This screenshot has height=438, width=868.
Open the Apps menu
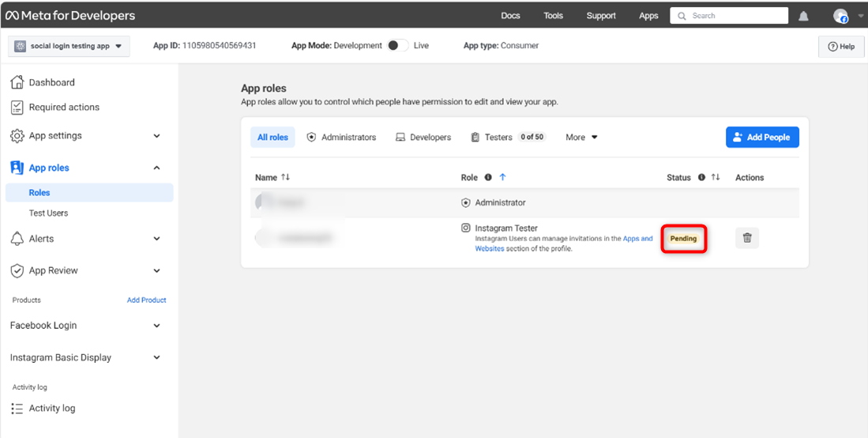click(x=648, y=16)
